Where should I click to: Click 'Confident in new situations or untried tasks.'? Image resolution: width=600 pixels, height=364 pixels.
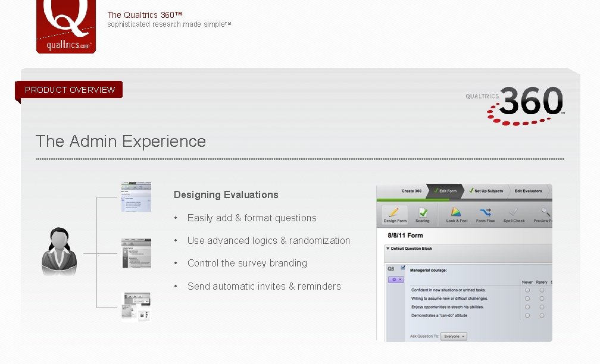coord(448,290)
